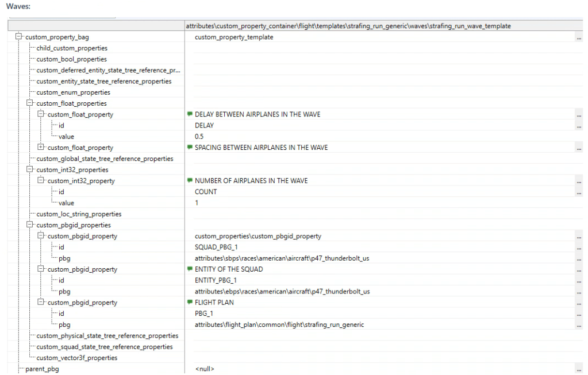Click green comment icon beside FLIGHT PLAN
The width and height of the screenshot is (588, 375).
click(x=190, y=303)
